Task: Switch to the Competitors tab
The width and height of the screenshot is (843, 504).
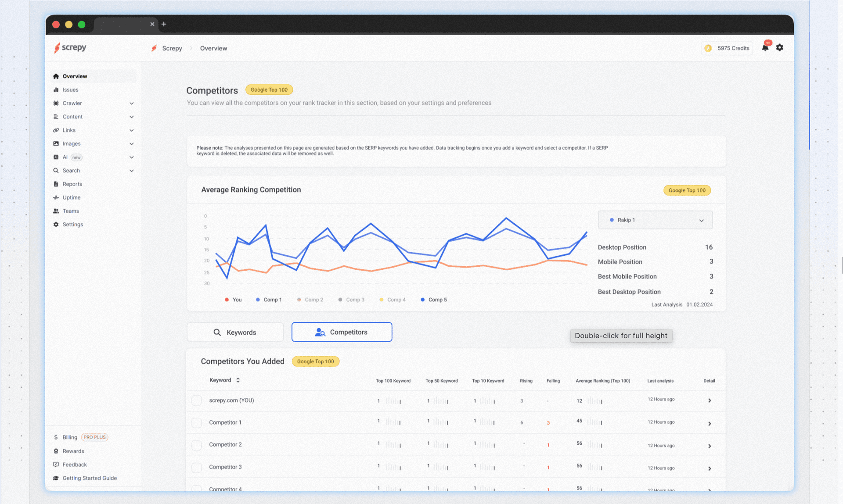Action: [342, 332]
